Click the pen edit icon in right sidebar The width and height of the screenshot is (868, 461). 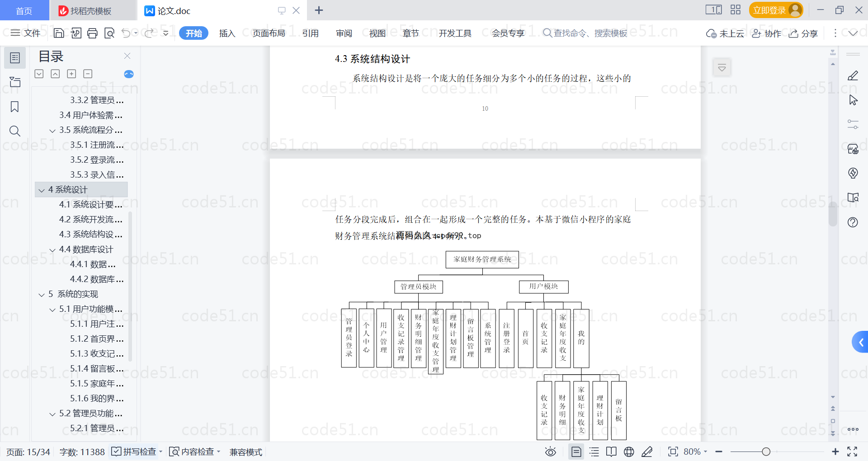(x=853, y=75)
